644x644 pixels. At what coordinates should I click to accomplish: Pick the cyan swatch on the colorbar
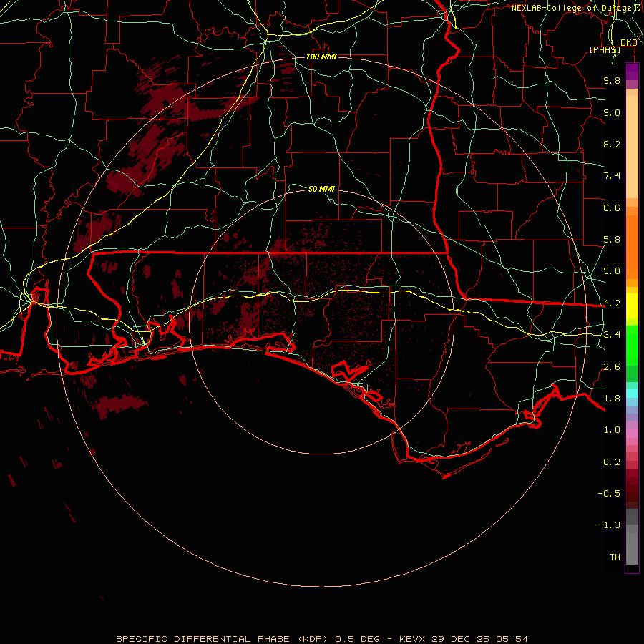click(x=632, y=394)
